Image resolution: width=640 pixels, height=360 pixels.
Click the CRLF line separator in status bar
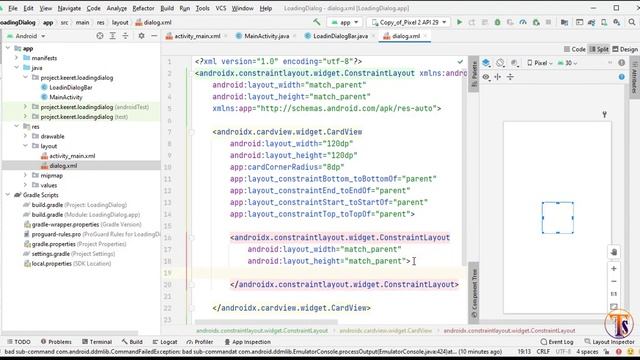click(x=543, y=351)
